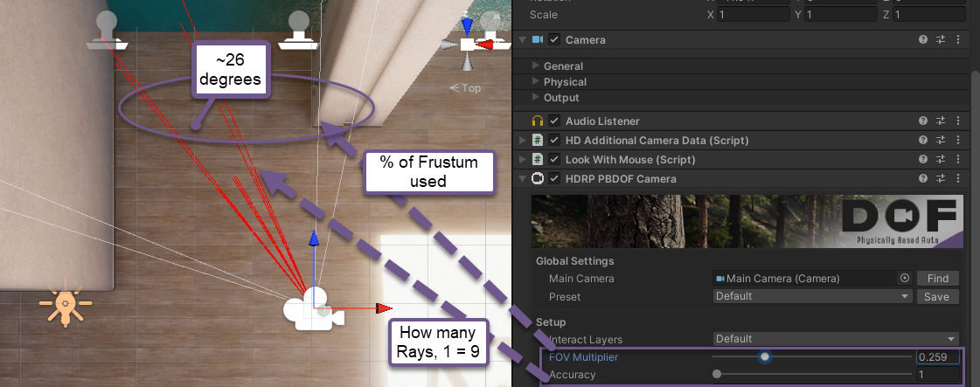Disable the Audio Listener checkbox

(x=554, y=121)
